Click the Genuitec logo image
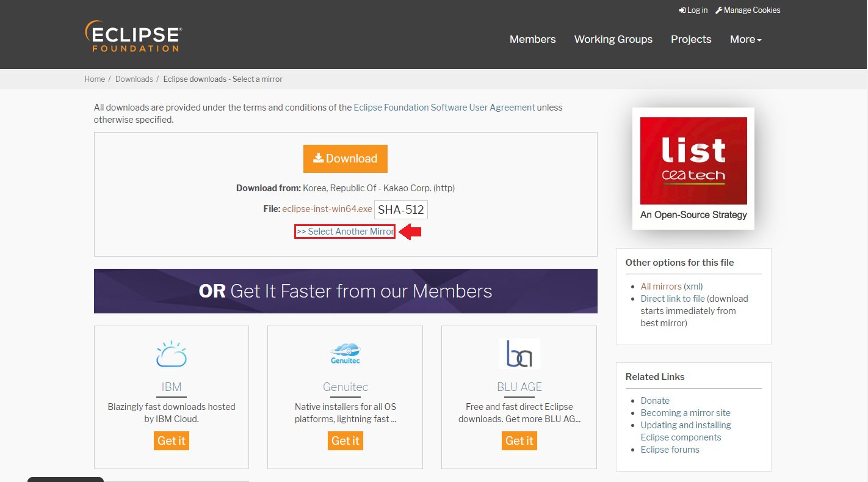868x482 pixels. [345, 354]
